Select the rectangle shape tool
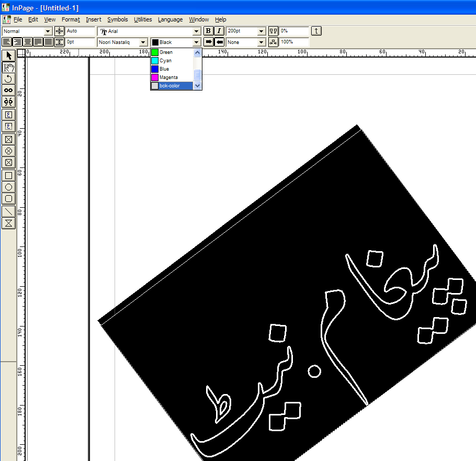 tap(8, 175)
